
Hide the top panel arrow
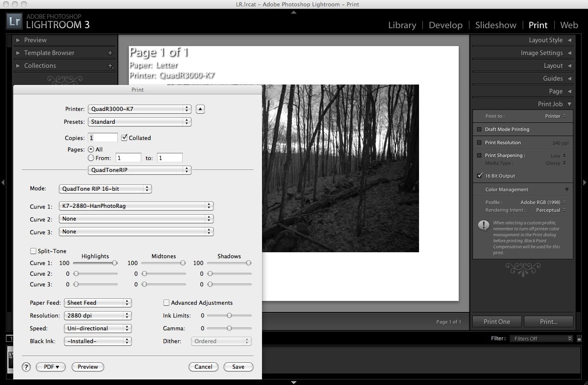[294, 12]
